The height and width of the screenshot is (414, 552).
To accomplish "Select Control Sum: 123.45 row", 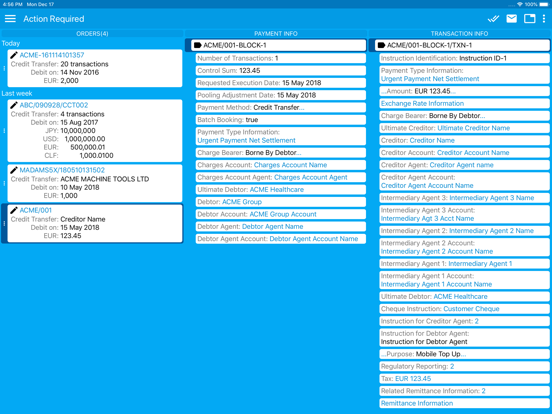I will [x=281, y=70].
